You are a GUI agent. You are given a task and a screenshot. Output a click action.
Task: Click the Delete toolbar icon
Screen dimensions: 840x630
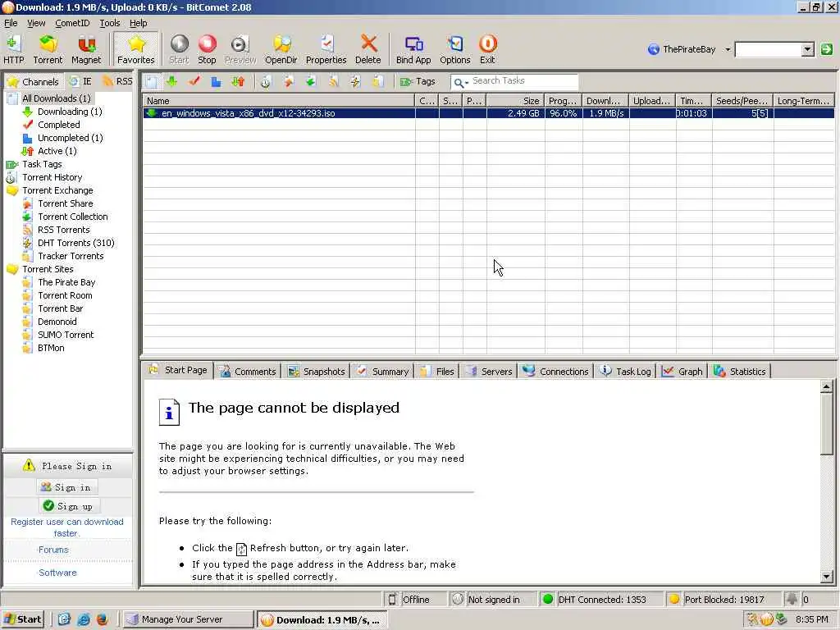point(368,49)
